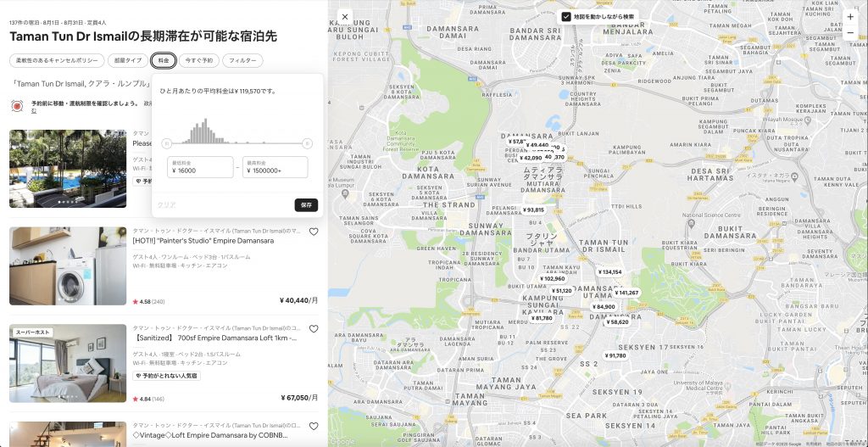Click クリア to clear price filter
This screenshot has width=868, height=447.
pyautogui.click(x=167, y=205)
